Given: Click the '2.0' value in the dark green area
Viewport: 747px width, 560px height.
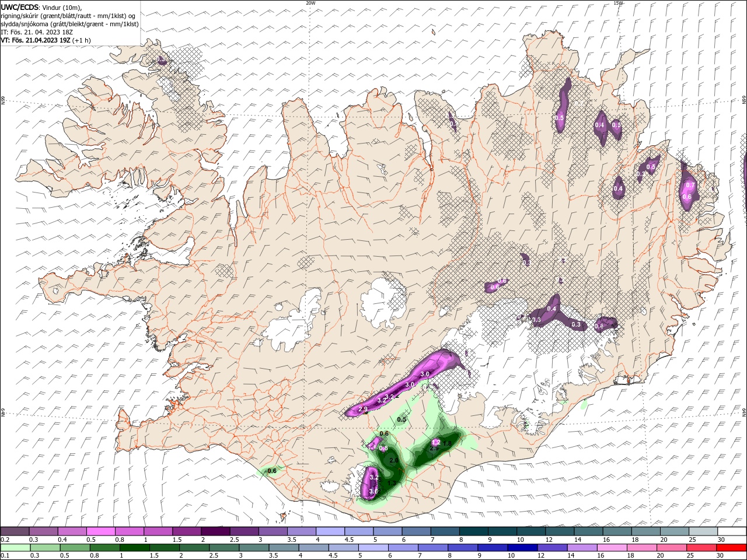Looking at the screenshot, I should [x=394, y=460].
